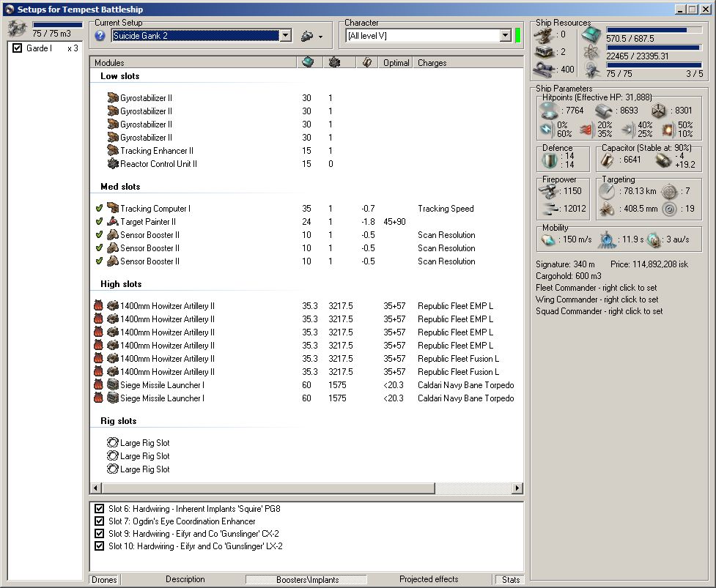Click the structure hitpoints icon
The image size is (716, 588).
click(x=658, y=111)
